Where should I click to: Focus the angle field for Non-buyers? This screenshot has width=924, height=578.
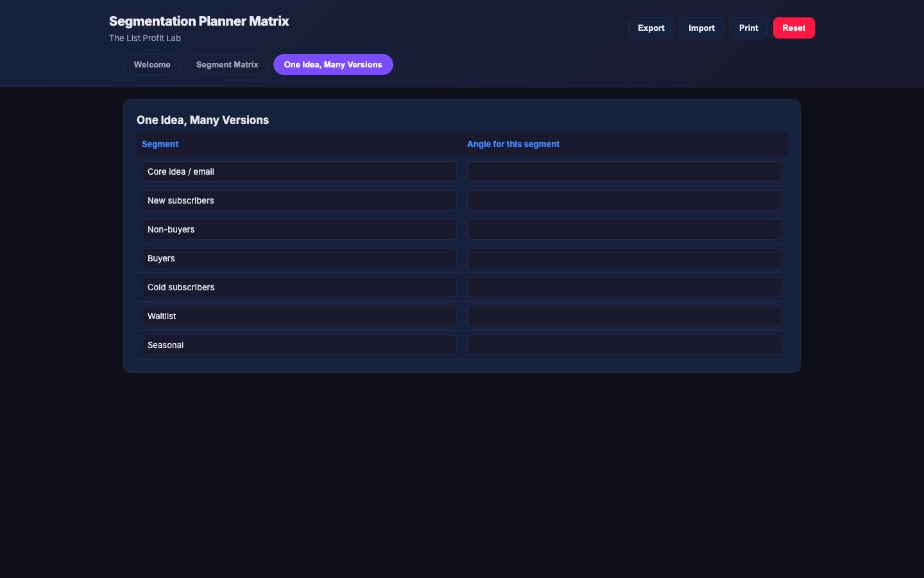point(624,229)
